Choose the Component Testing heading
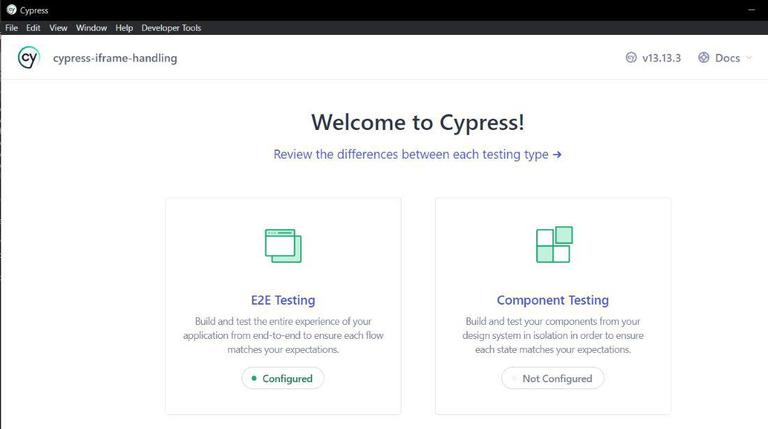 553,300
